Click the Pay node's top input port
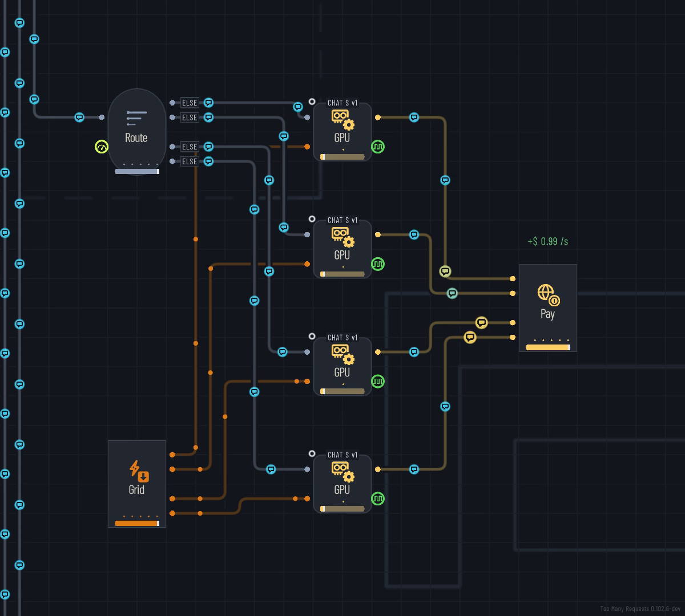 click(x=513, y=279)
